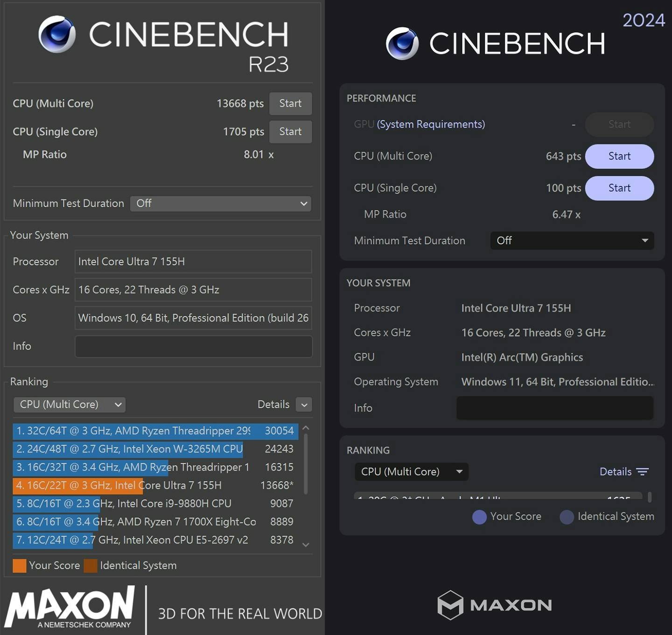The width and height of the screenshot is (672, 635).
Task: Start the Cinebench 2024 CPU Multi Core test
Action: 619,156
